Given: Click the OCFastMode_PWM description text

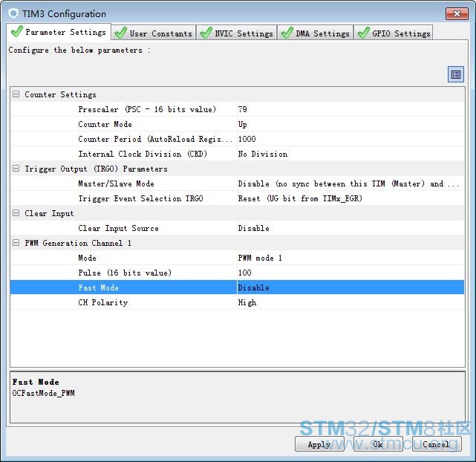Looking at the screenshot, I should (43, 393).
